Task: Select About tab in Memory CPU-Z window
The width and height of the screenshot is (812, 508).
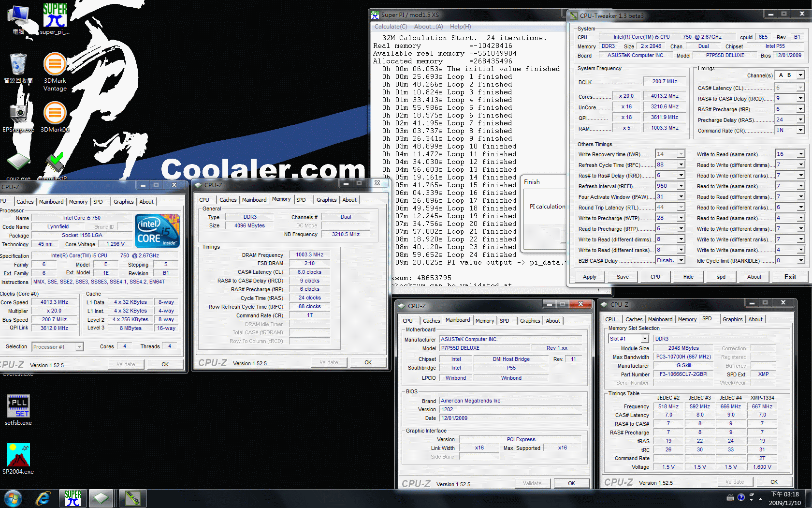Action: pos(349,200)
